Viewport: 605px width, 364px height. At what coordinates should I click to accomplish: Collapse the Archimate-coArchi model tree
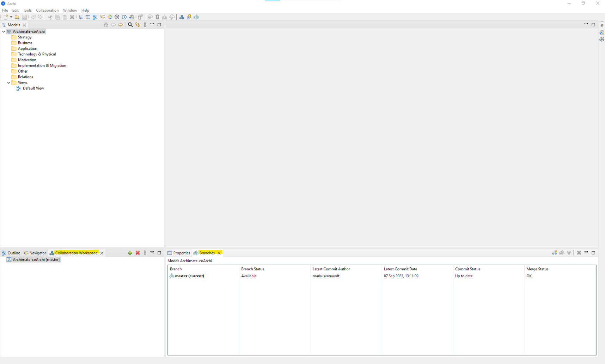(x=4, y=31)
